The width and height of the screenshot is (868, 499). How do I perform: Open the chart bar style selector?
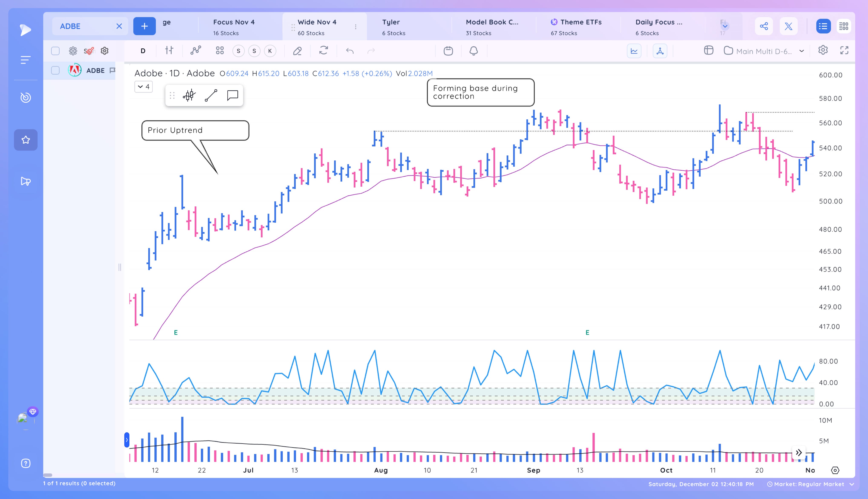click(x=169, y=51)
